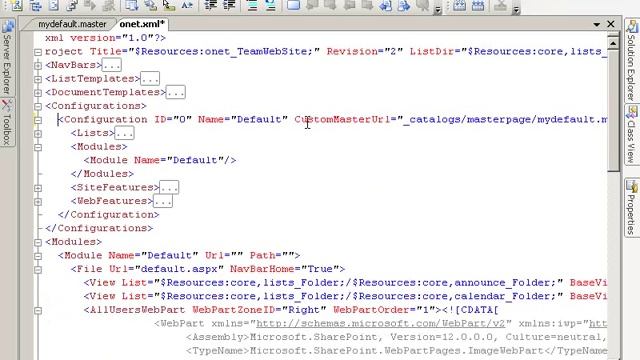Click the ellipsis box after WebFeatures
Viewport: 640px width, 360px height.
(x=163, y=201)
